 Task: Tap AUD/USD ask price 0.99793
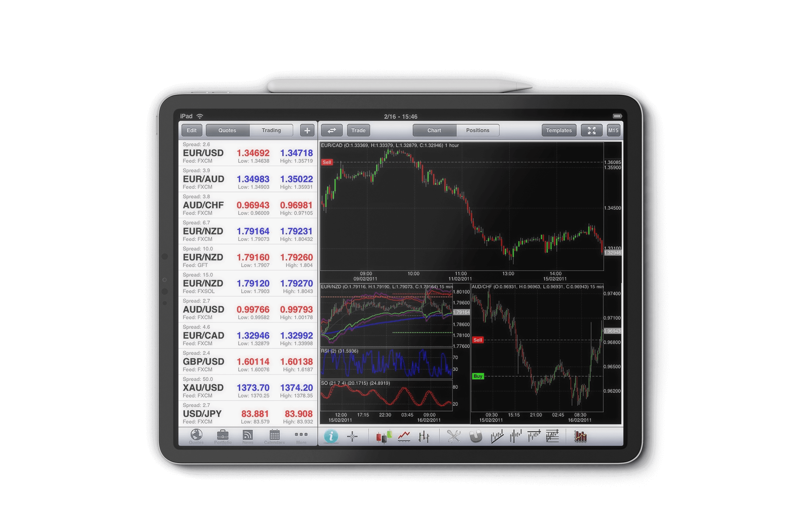pos(296,310)
